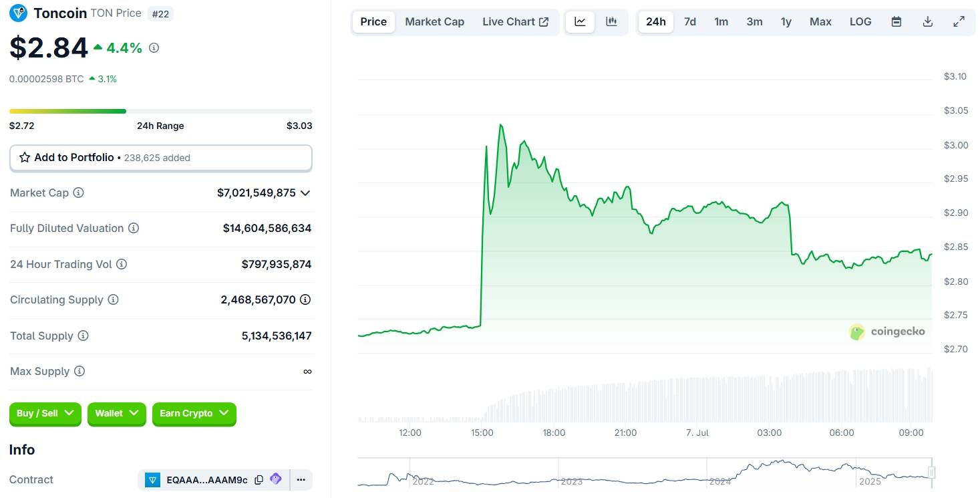Toggle LOG scale on chart
This screenshot has width=980, height=498.
(x=860, y=21)
